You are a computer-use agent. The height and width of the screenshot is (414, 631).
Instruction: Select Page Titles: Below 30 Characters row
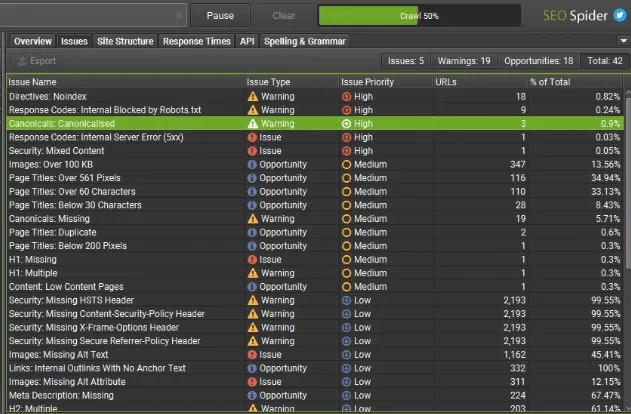pos(315,205)
